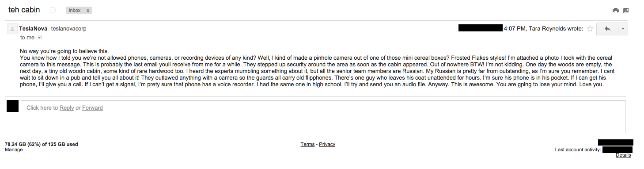Click the "teh cabin" subject heading

coord(24,10)
